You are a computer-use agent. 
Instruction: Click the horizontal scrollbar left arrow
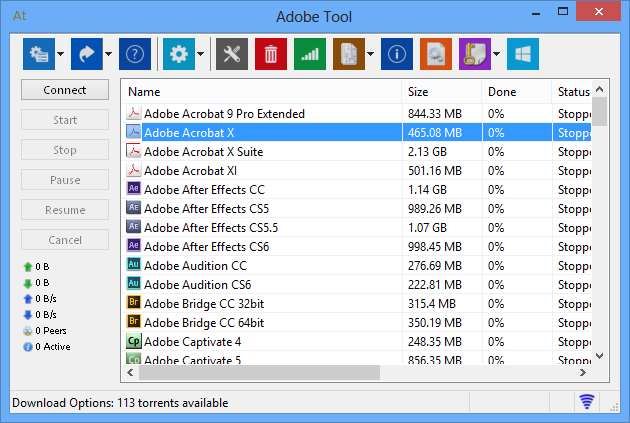[130, 372]
